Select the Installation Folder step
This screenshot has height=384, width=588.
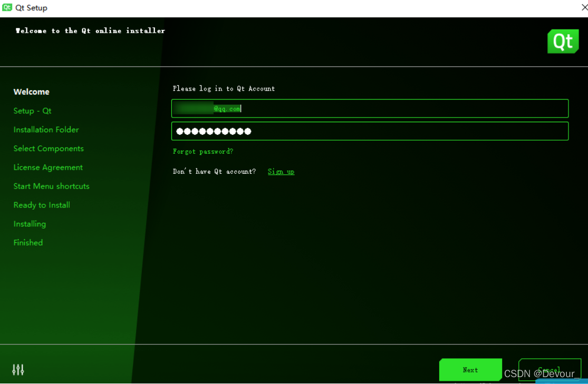[x=46, y=130]
